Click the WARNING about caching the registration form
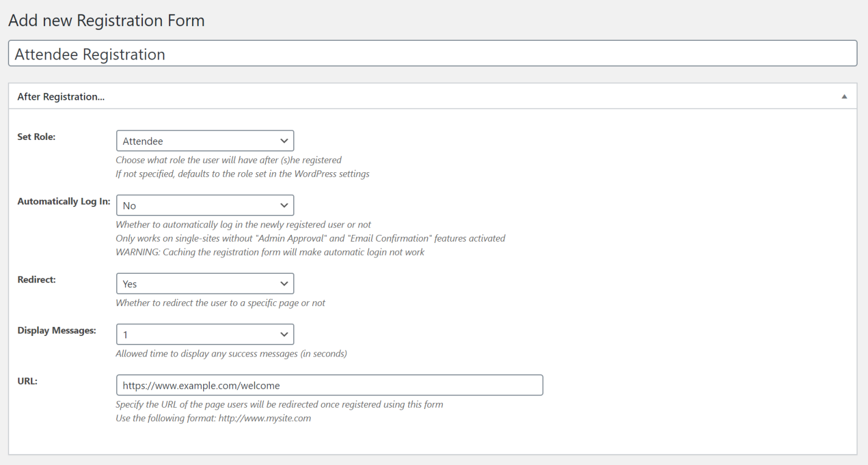This screenshot has height=465, width=868. point(270,252)
